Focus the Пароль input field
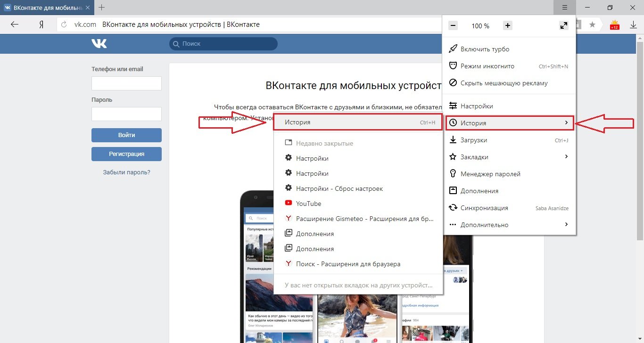644x343 pixels. click(x=126, y=114)
